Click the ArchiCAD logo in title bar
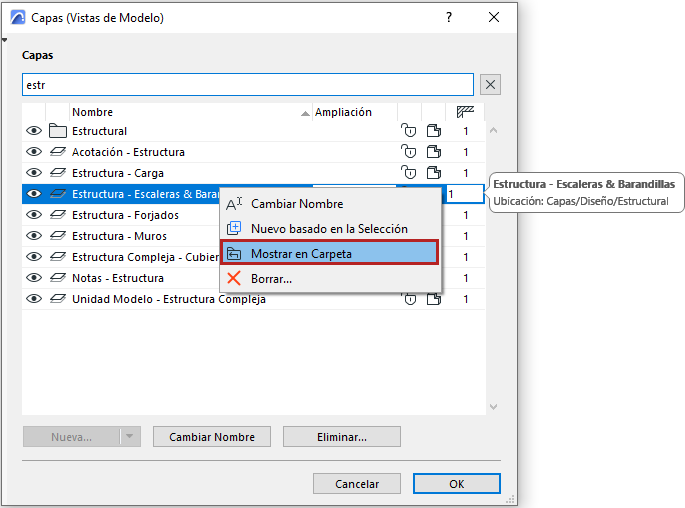The width and height of the screenshot is (685, 508). click(x=18, y=17)
